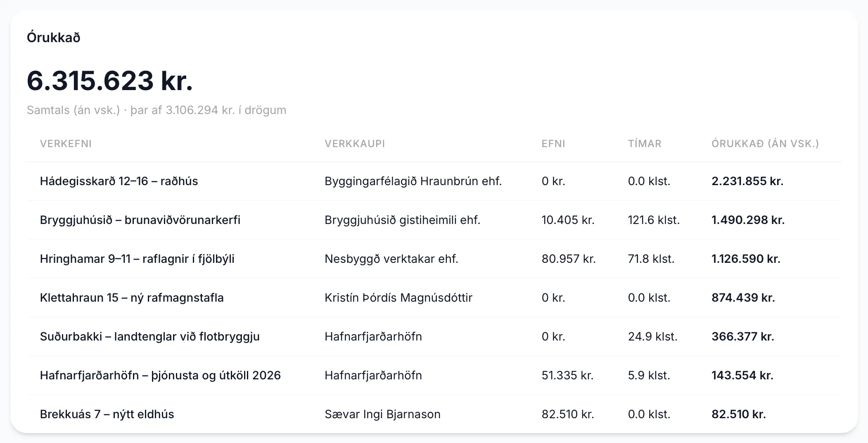Select unbilled amount 1.490.298 kr.

click(748, 220)
